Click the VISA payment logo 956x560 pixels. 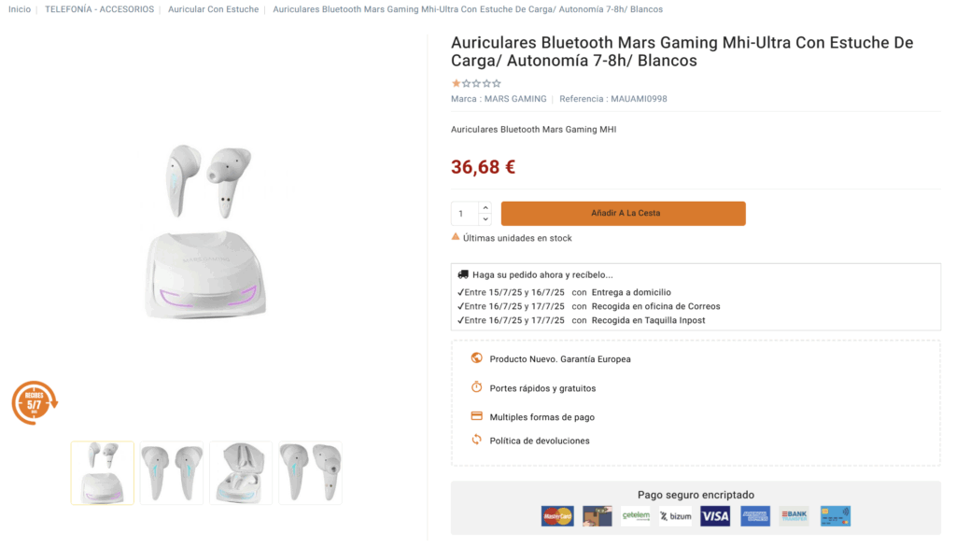715,516
